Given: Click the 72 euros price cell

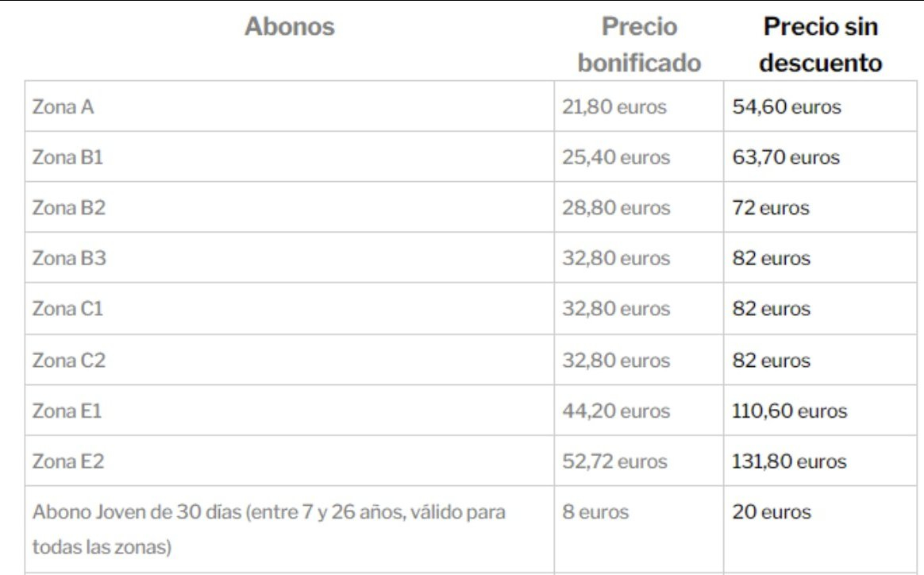Looking at the screenshot, I should click(x=771, y=208).
